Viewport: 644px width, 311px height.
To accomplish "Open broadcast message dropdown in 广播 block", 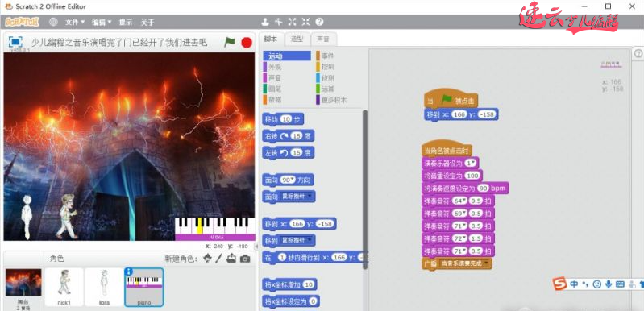I will pyautogui.click(x=487, y=263).
